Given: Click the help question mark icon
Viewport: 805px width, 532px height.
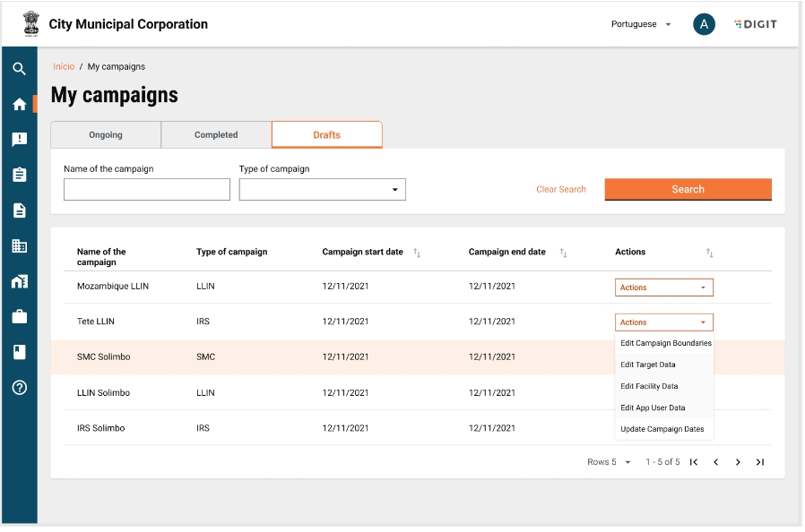Looking at the screenshot, I should pos(19,388).
